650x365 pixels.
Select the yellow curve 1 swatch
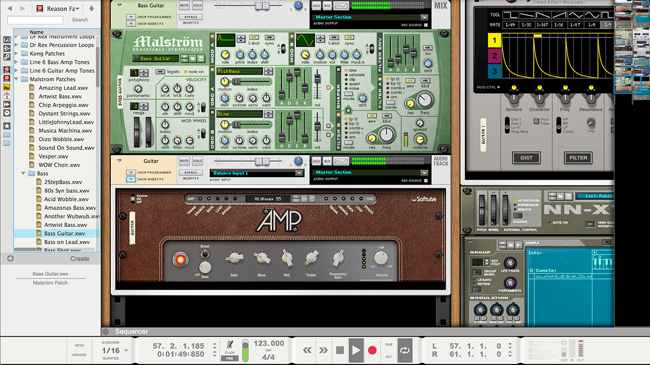click(x=494, y=40)
